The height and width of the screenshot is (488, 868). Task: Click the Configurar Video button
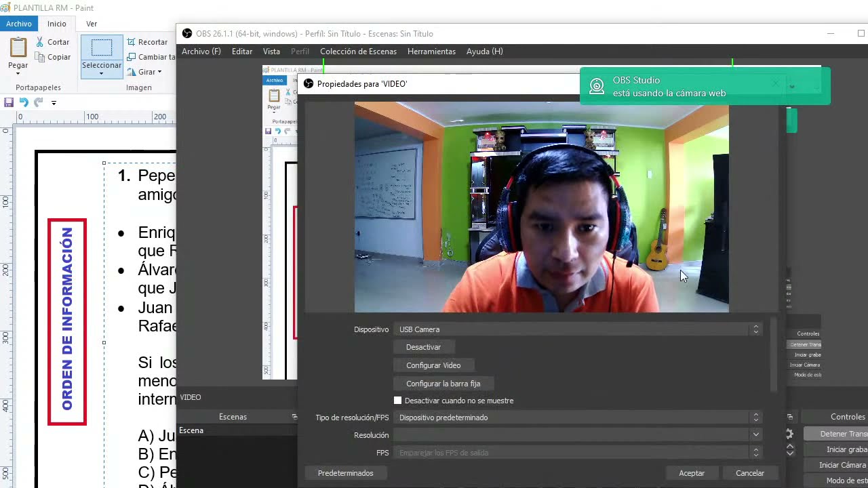pos(433,365)
